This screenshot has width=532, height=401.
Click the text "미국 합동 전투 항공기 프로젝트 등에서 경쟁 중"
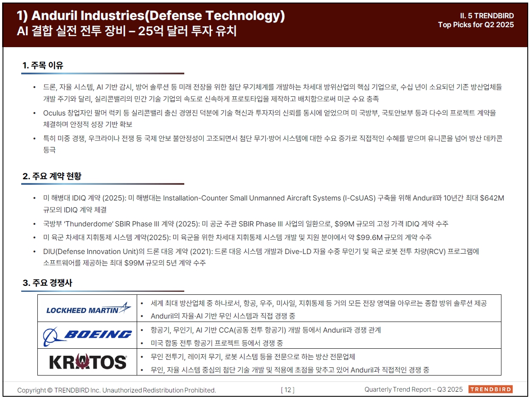point(217,343)
